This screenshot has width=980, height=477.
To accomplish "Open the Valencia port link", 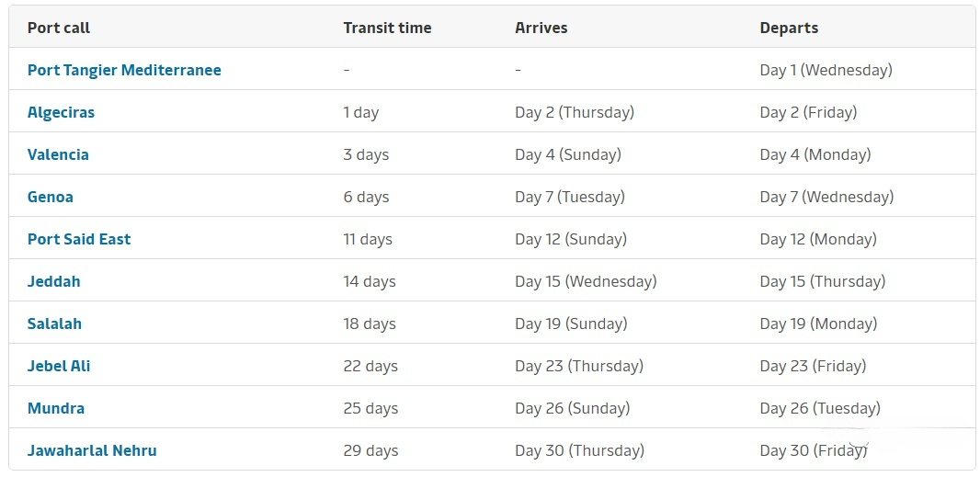I will 58,154.
